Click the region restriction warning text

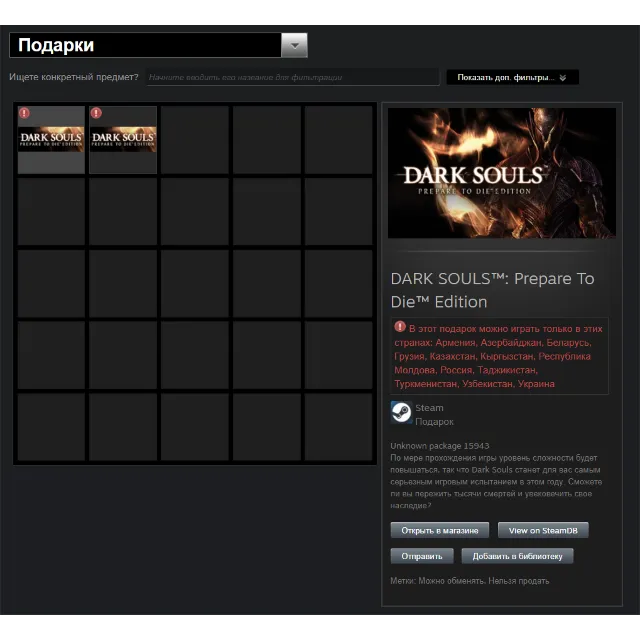click(498, 356)
